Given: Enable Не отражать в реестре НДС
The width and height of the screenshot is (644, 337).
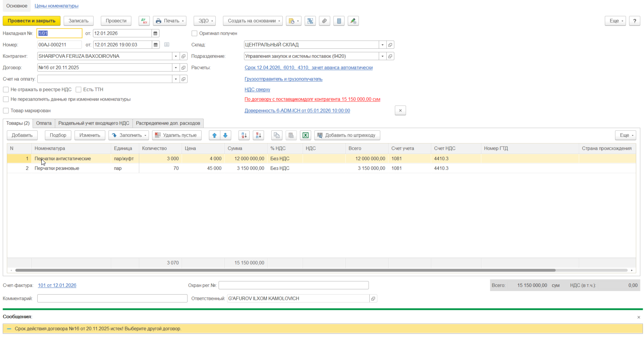Looking at the screenshot, I should pyautogui.click(x=6, y=90).
